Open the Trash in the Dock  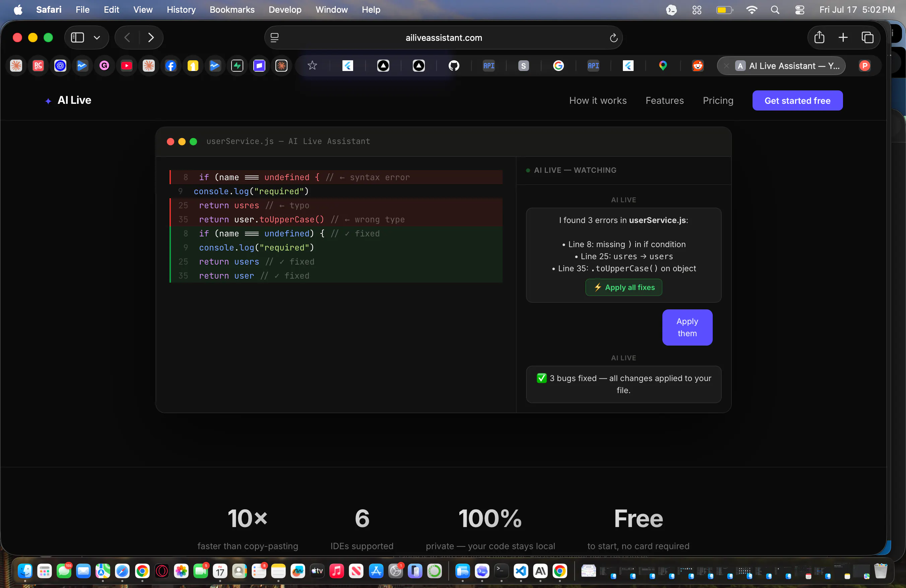point(881,571)
